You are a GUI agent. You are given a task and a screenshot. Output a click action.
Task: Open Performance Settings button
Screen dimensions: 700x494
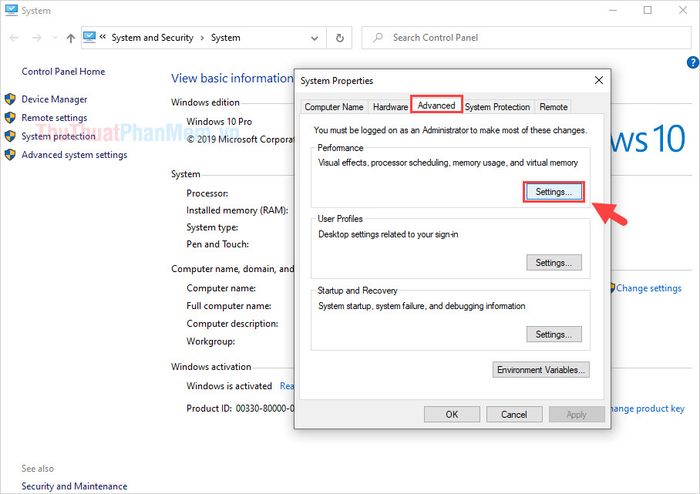coord(554,192)
